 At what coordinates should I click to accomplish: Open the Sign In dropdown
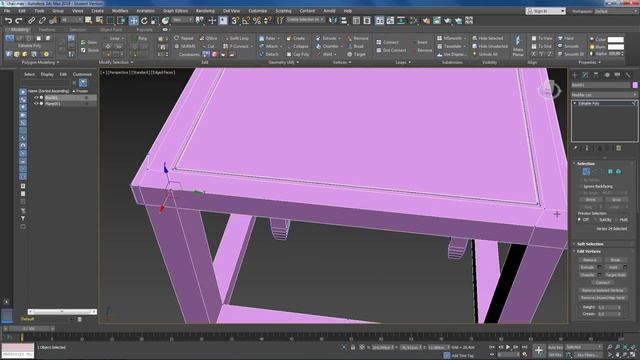[545, 11]
